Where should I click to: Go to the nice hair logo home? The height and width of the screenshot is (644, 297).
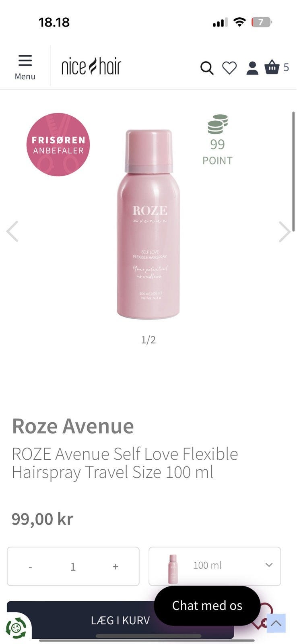pos(91,66)
